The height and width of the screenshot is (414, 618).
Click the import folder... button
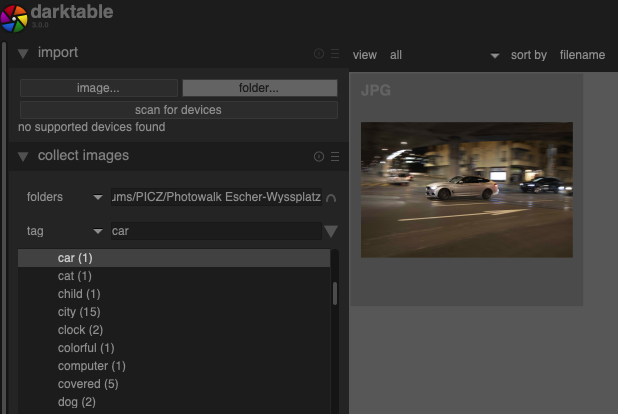[259, 88]
